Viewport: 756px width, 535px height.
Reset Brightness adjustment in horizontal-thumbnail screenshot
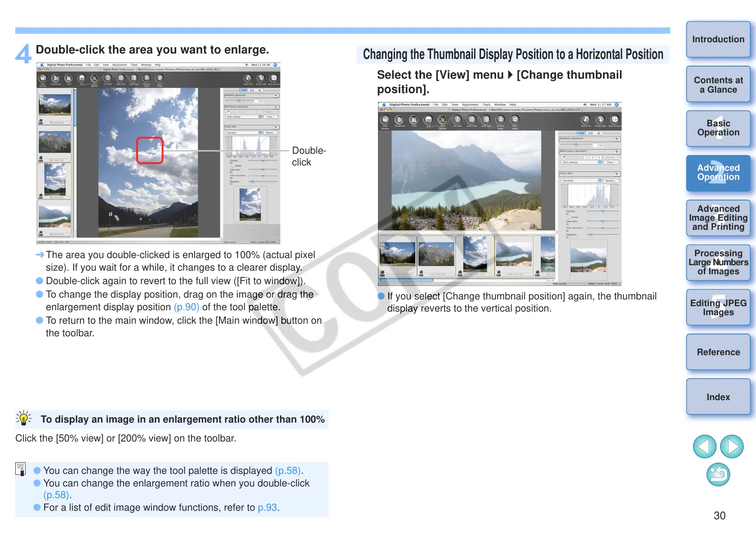pos(617,139)
